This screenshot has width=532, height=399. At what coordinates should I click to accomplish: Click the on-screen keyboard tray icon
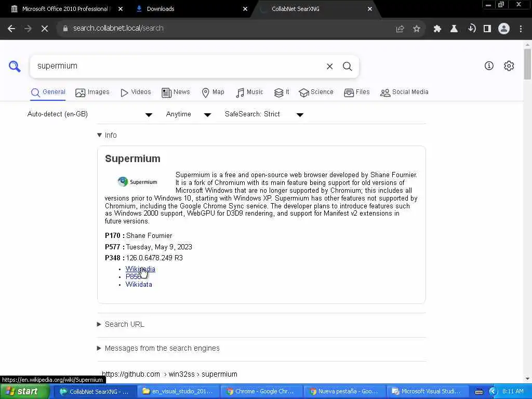pyautogui.click(x=479, y=392)
